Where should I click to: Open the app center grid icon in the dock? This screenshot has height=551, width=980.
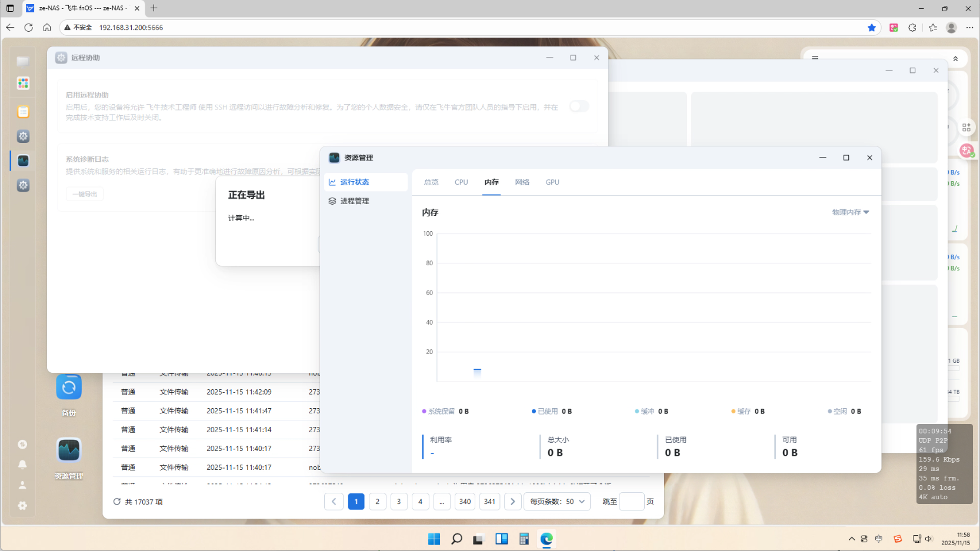tap(22, 83)
